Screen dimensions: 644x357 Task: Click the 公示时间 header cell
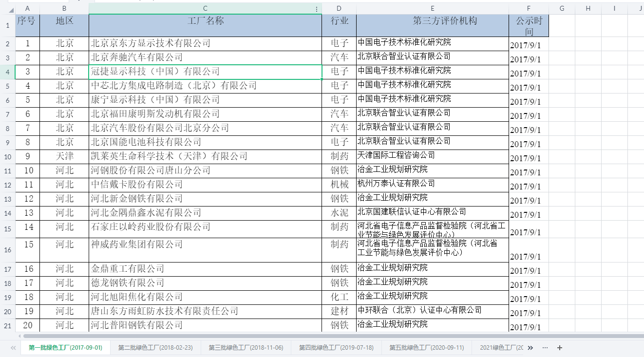(x=529, y=25)
